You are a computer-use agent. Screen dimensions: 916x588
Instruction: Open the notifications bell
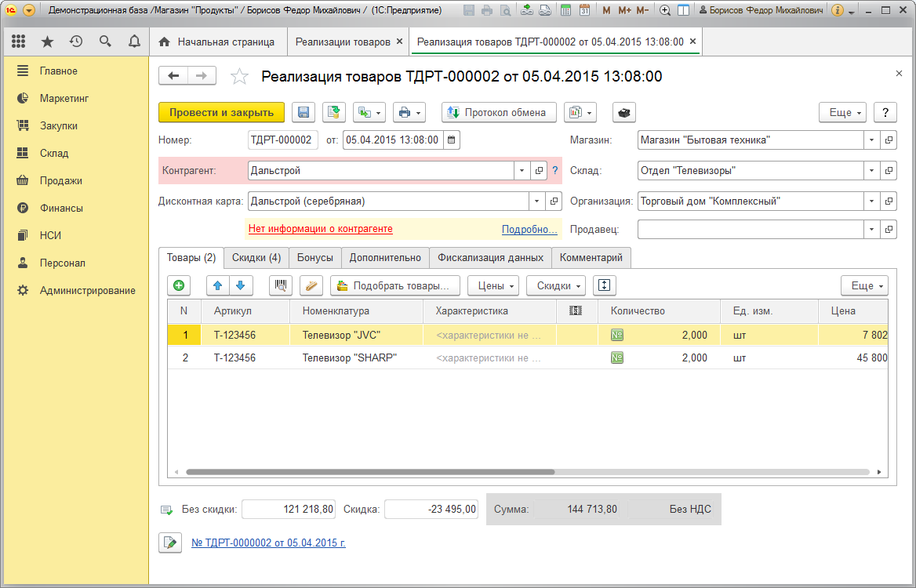pos(134,42)
